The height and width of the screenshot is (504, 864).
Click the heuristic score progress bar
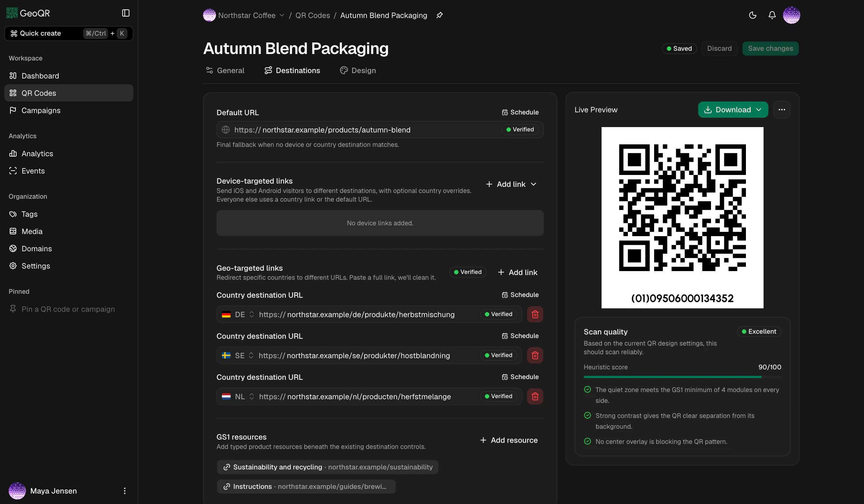click(682, 377)
